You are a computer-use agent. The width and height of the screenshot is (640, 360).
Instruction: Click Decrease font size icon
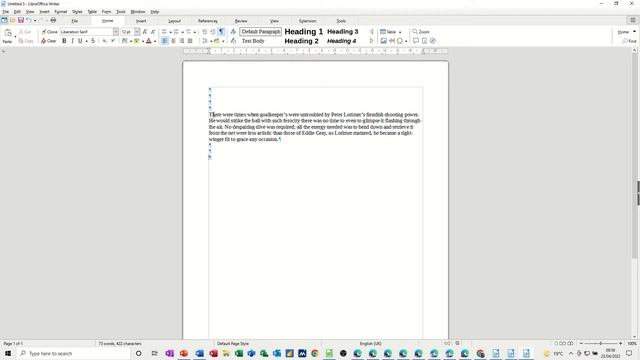153,31
